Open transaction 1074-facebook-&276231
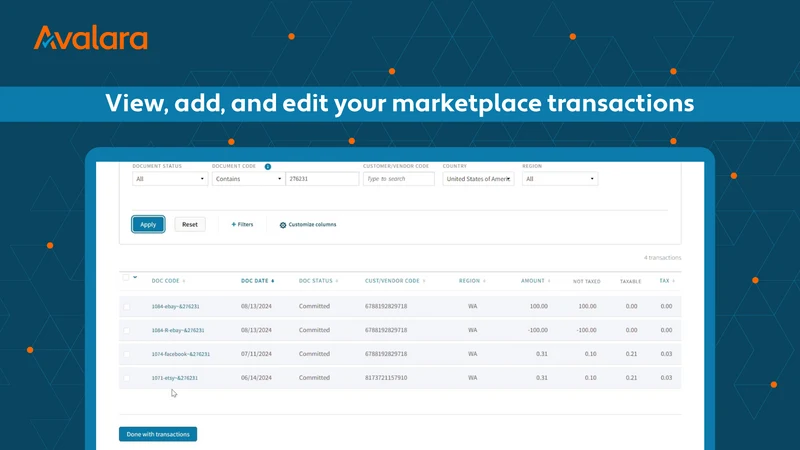This screenshot has height=450, width=800. click(181, 354)
